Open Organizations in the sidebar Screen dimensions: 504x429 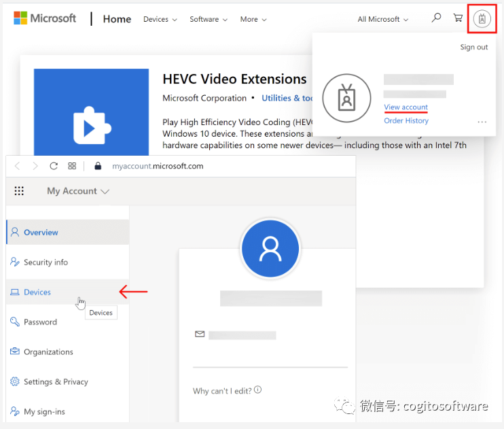tap(67, 351)
